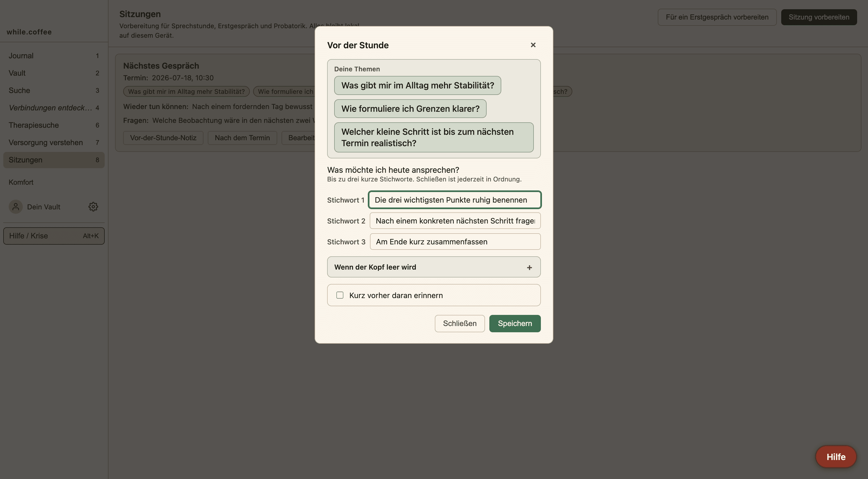Click Sitzung vorbereiten button

coord(819,17)
